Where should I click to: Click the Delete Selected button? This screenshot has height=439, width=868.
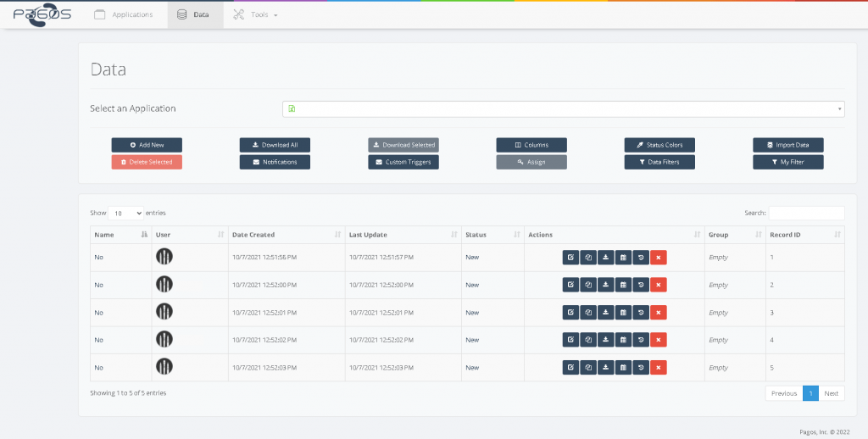147,162
